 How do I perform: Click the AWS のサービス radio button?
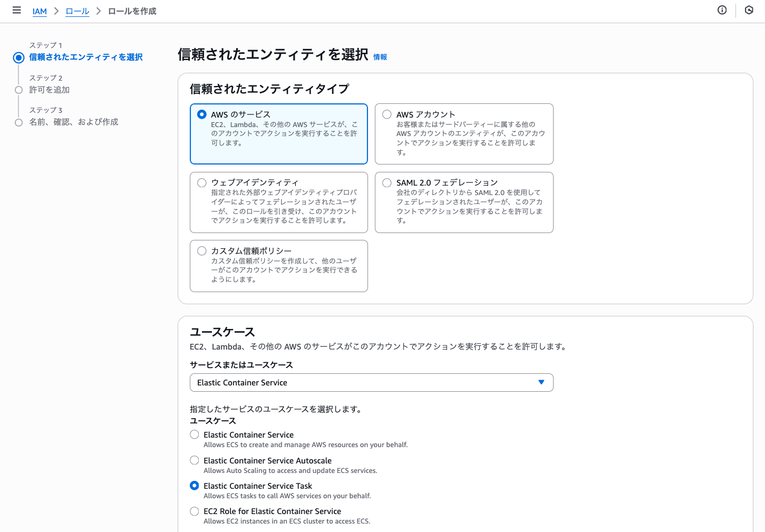click(x=201, y=114)
